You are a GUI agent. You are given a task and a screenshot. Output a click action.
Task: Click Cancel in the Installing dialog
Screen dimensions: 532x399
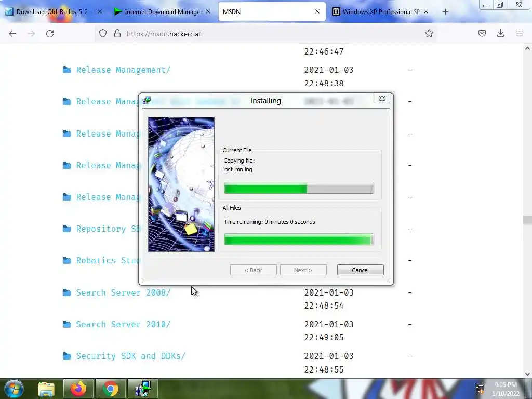tap(361, 270)
